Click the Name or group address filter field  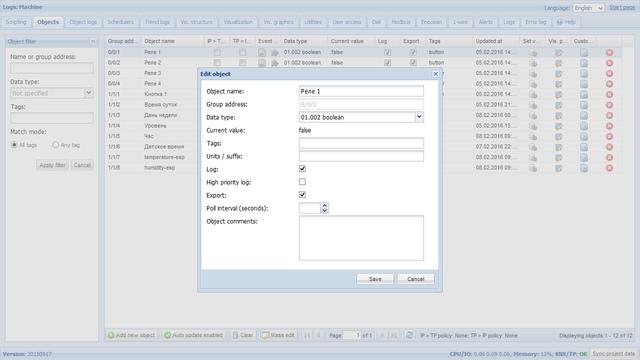(x=52, y=68)
